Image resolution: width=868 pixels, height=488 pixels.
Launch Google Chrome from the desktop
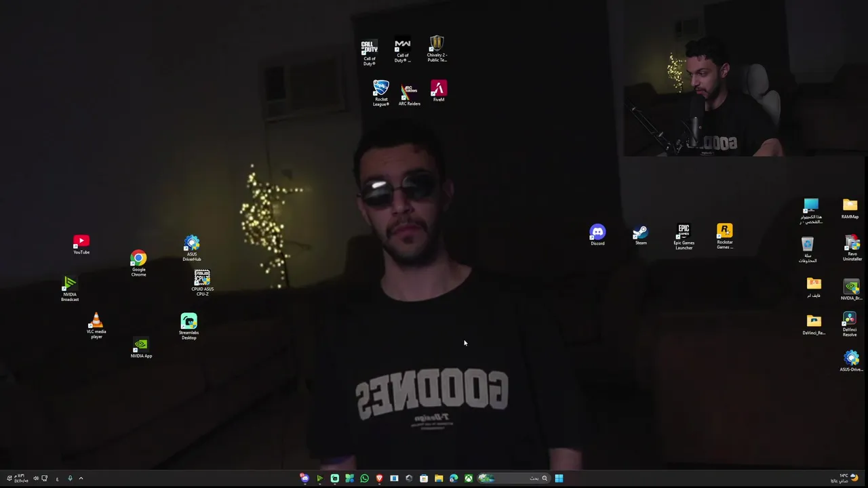click(x=138, y=264)
